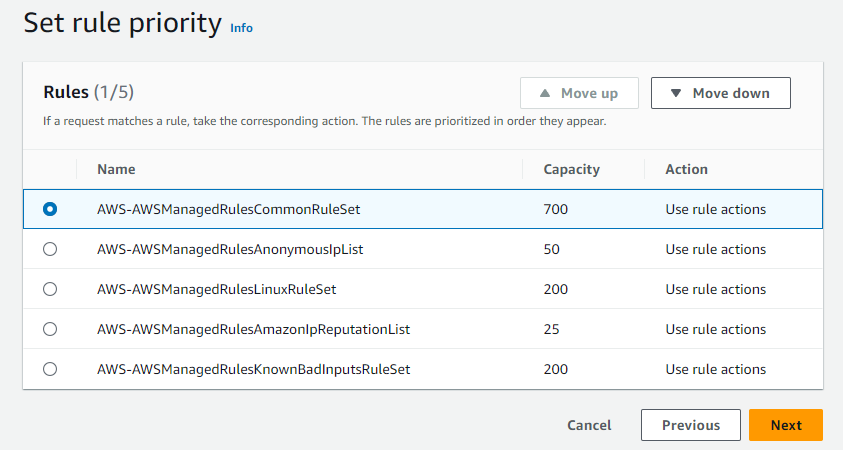Click the Rules (1/5) panel heading
Screen dimensions: 843x450
click(89, 92)
